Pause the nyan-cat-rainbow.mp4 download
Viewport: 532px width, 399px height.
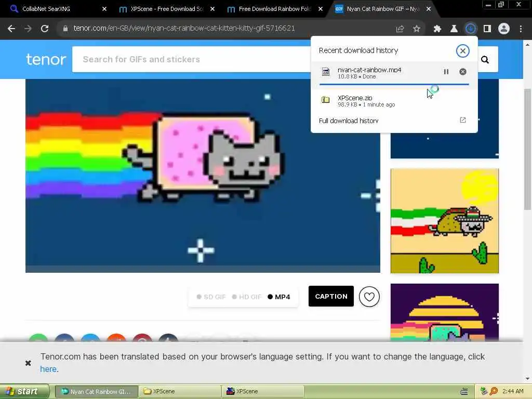(x=446, y=72)
